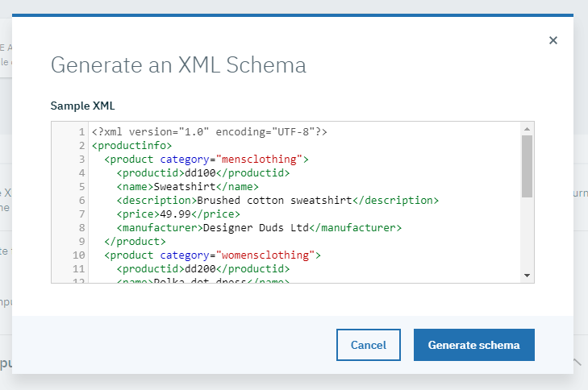This screenshot has width=588, height=390.
Task: Click the closing product tag on line 9
Action: 135,242
